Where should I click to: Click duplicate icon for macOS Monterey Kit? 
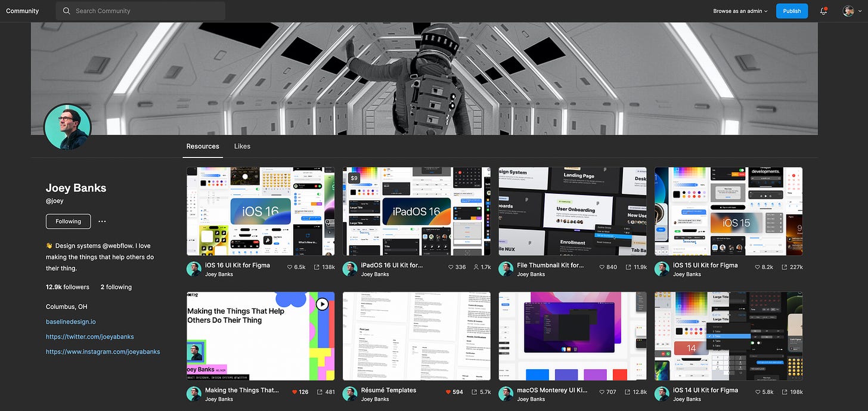point(628,392)
